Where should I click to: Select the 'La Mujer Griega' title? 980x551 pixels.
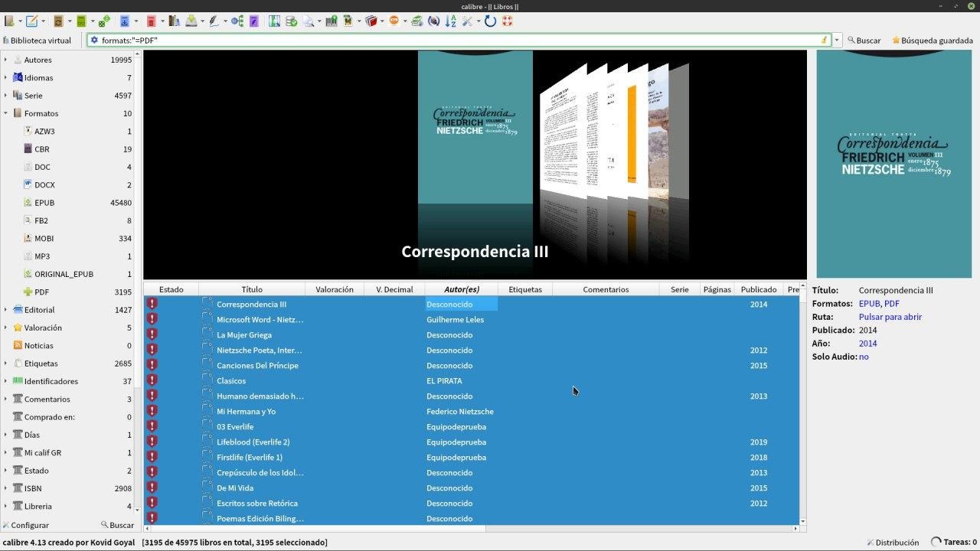tap(244, 334)
